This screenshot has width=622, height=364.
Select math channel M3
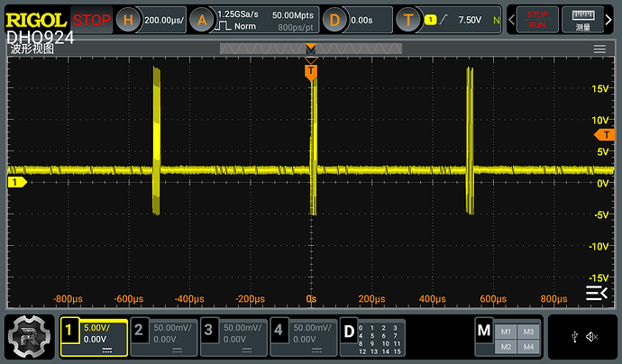pos(528,332)
